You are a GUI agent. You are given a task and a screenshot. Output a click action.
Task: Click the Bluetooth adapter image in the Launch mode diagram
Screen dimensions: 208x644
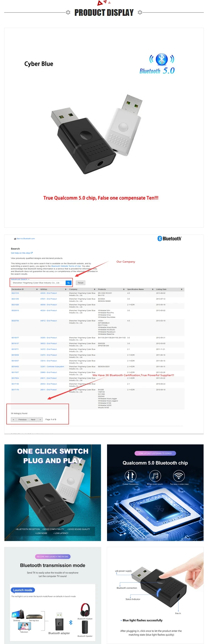(59, 621)
